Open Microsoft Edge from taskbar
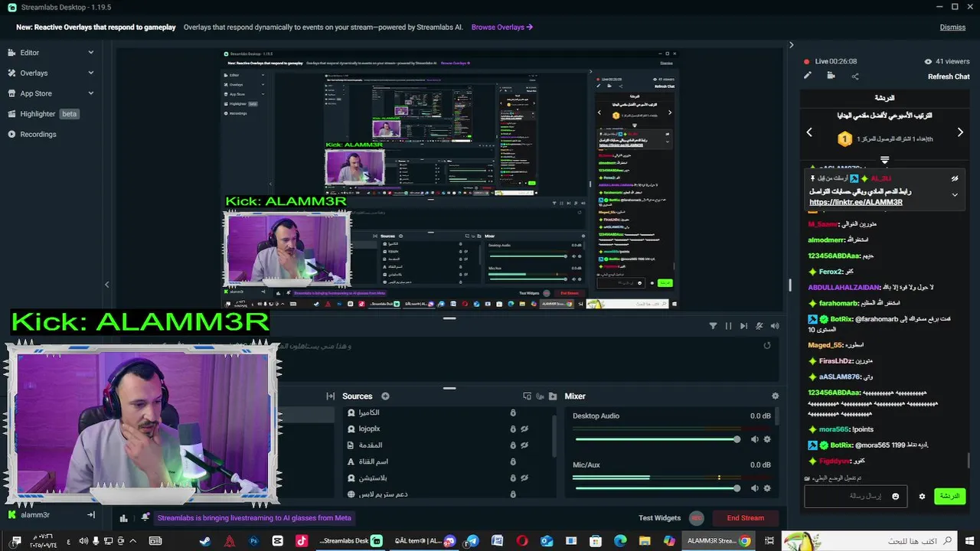 coord(620,541)
